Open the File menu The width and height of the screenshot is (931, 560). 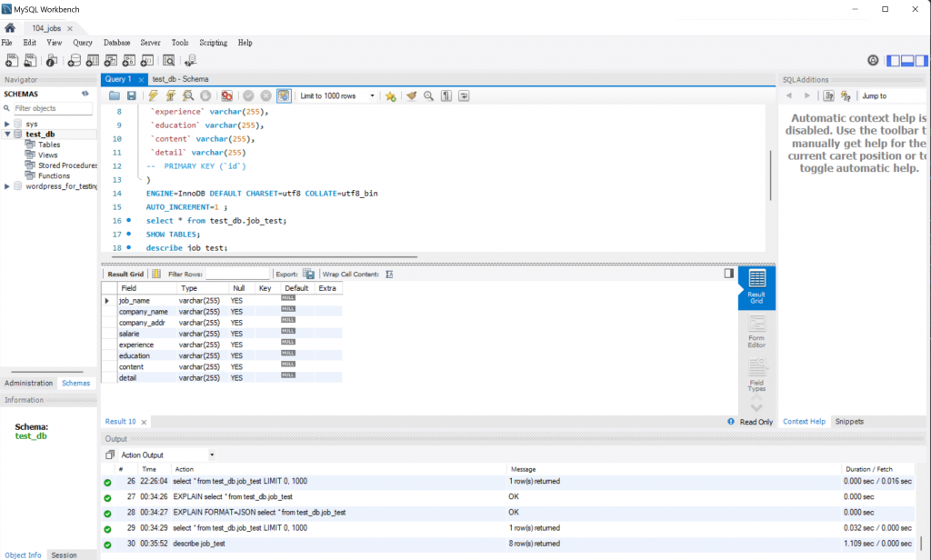pos(7,43)
